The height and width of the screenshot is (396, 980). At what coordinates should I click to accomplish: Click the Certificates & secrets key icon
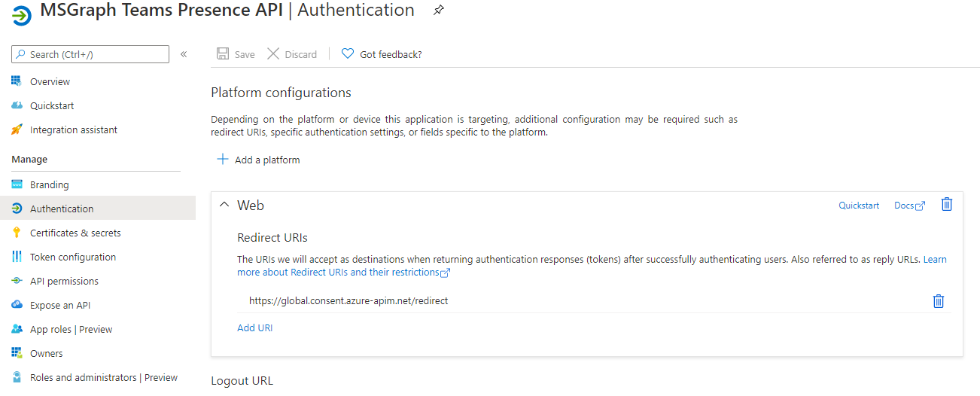(x=17, y=233)
